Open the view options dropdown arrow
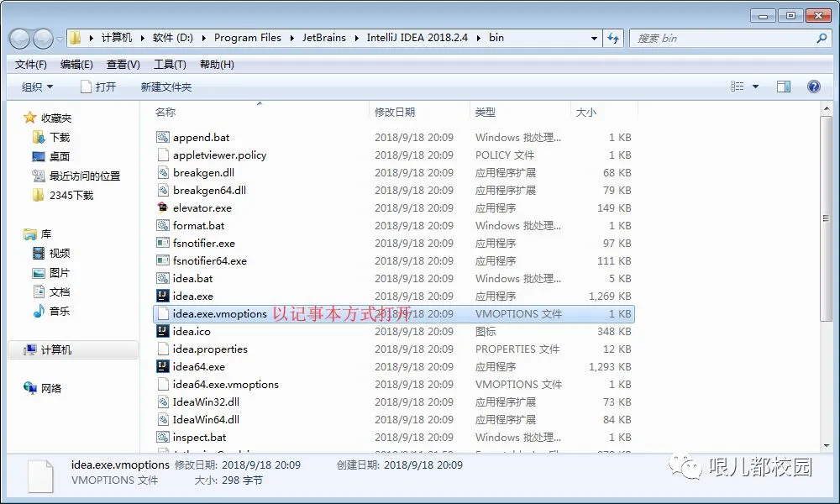Screen dimensions: 840x504 point(755,87)
